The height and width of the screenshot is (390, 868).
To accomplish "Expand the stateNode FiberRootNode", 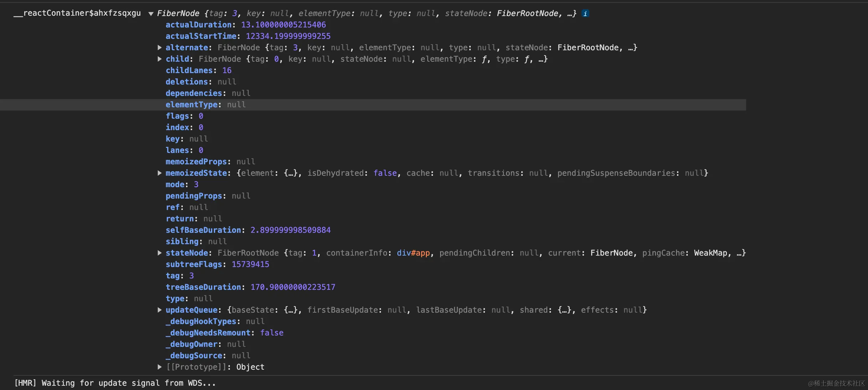I will pyautogui.click(x=160, y=253).
